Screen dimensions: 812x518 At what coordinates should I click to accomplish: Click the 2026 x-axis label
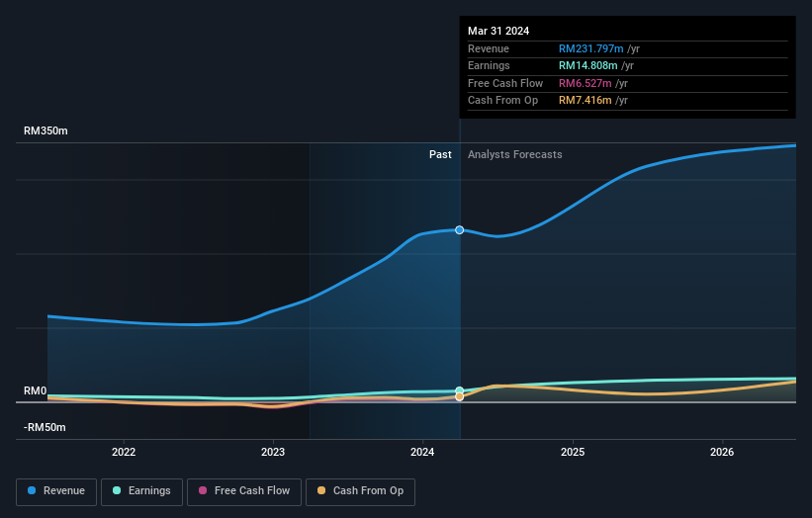click(x=722, y=452)
